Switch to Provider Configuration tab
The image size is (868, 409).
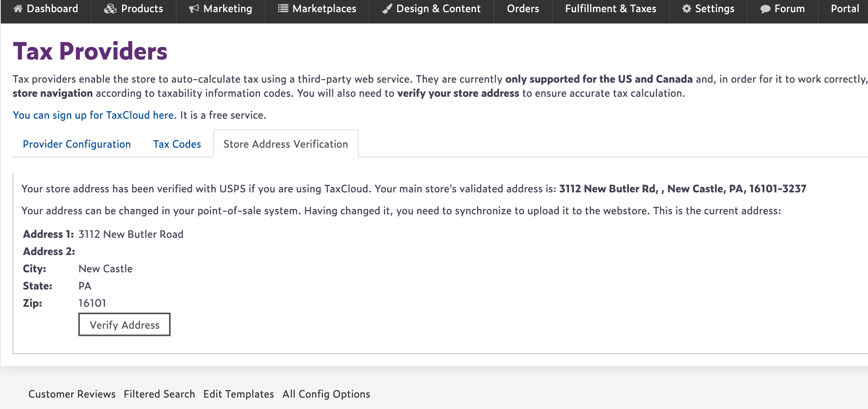[x=77, y=144]
